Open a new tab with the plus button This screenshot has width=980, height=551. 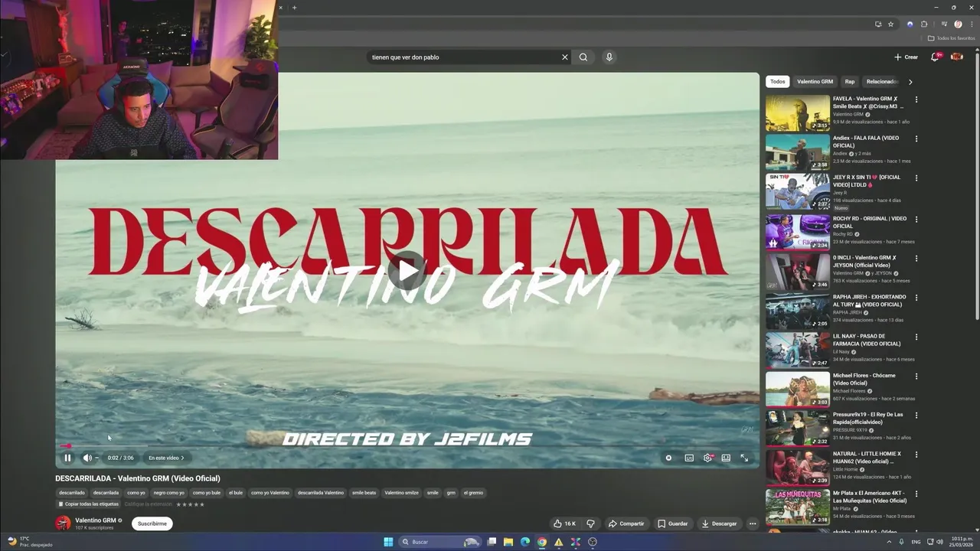pos(294,8)
